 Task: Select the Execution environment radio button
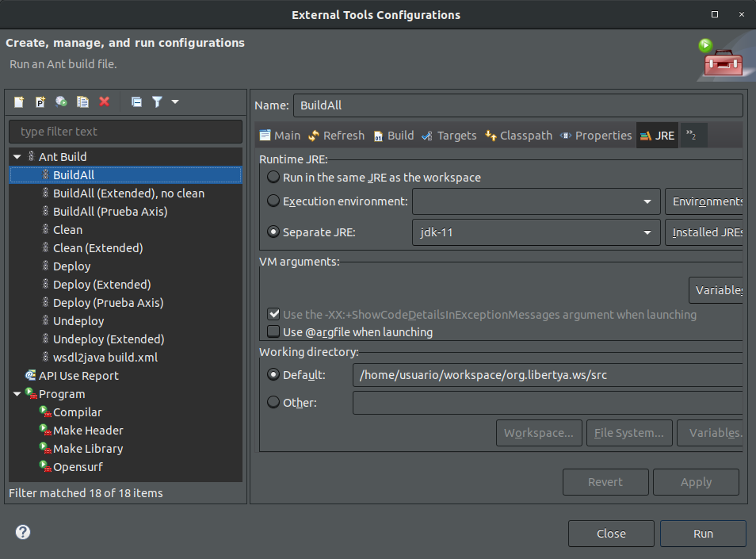point(273,201)
